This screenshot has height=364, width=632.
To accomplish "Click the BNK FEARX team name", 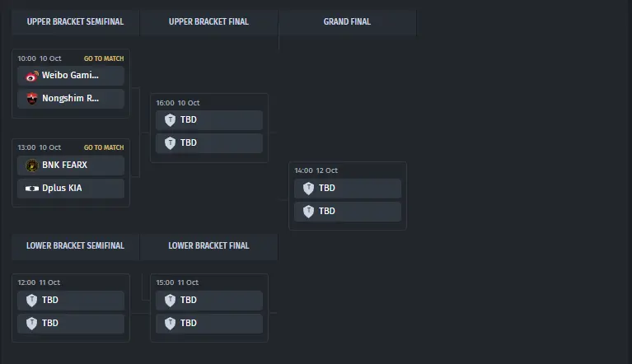I will pos(65,165).
